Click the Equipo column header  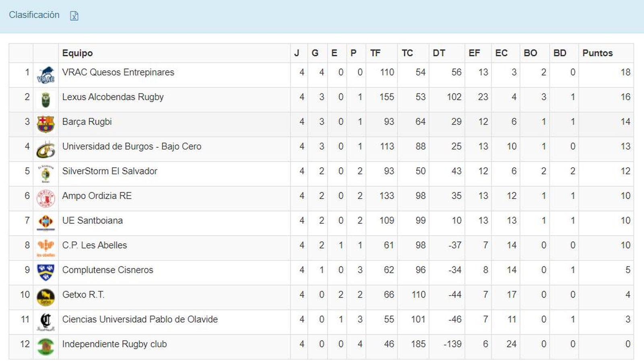pos(76,53)
